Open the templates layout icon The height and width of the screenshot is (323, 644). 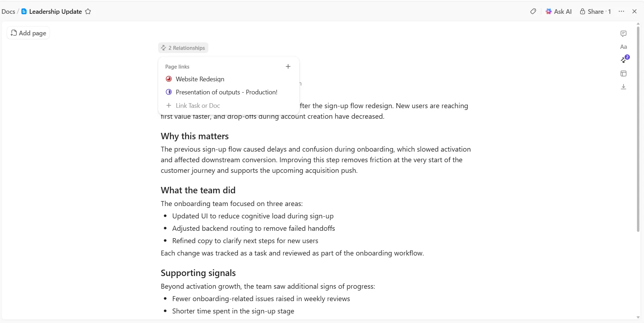click(624, 74)
